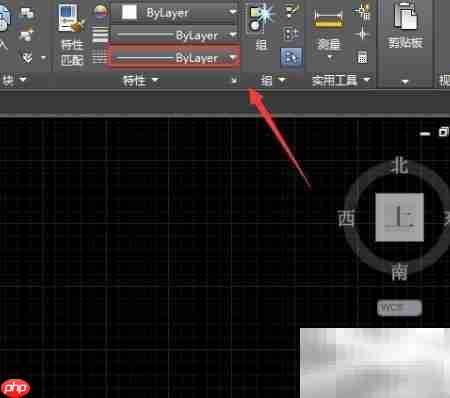Expand the Clipboard panel bottom arrow
Screen dimensions: 450x398
coord(405,81)
